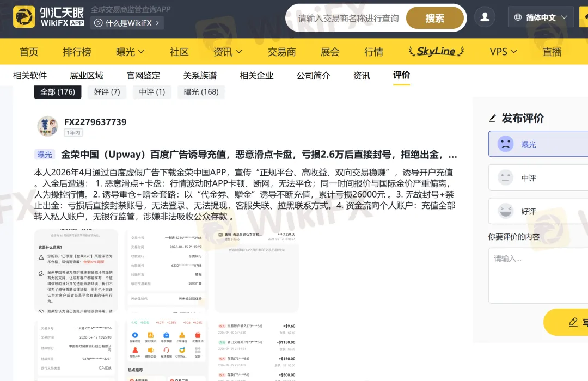Select 中评 rating option
Image resolution: width=588 pixels, height=381 pixels.
(x=538, y=177)
